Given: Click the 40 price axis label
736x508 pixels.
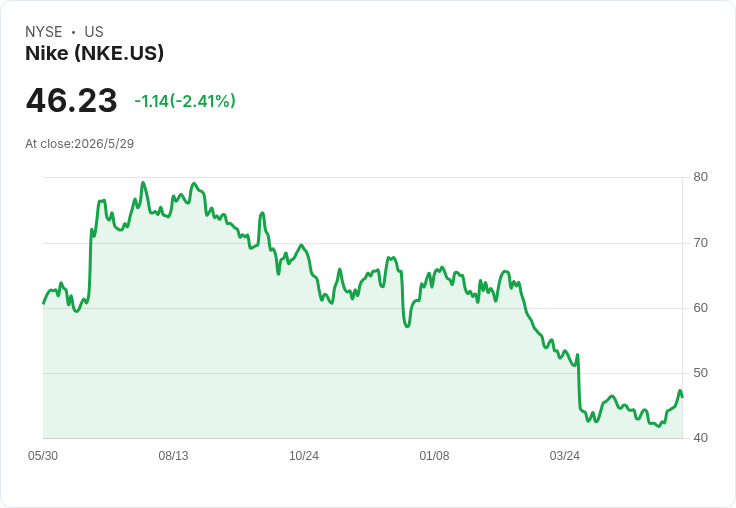Looking at the screenshot, I should point(700,438).
